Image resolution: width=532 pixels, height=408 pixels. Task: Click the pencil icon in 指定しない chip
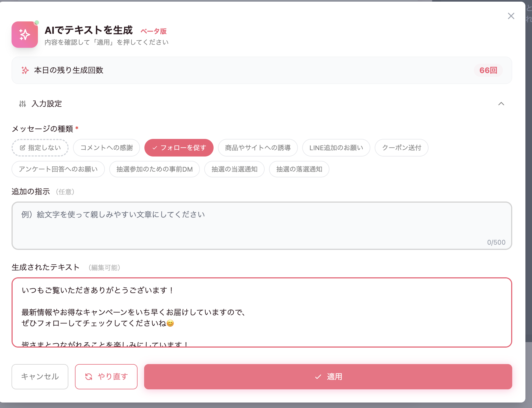coord(23,148)
